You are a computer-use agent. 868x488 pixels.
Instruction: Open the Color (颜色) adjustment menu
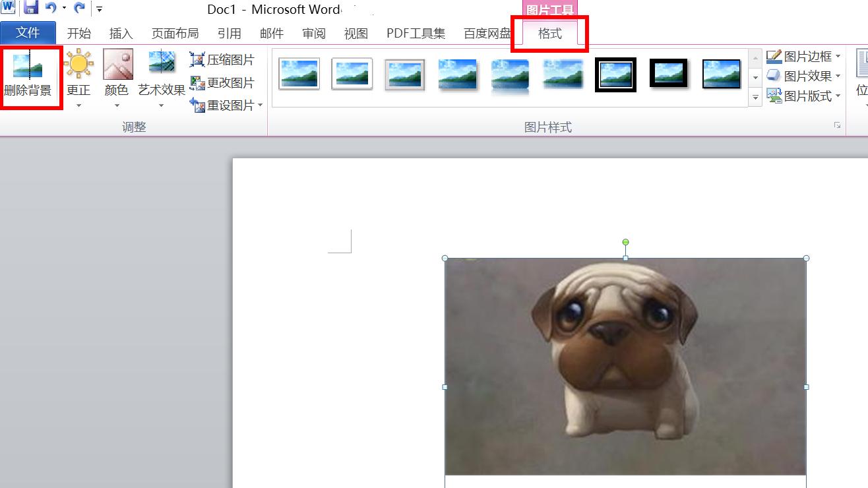coord(117,77)
